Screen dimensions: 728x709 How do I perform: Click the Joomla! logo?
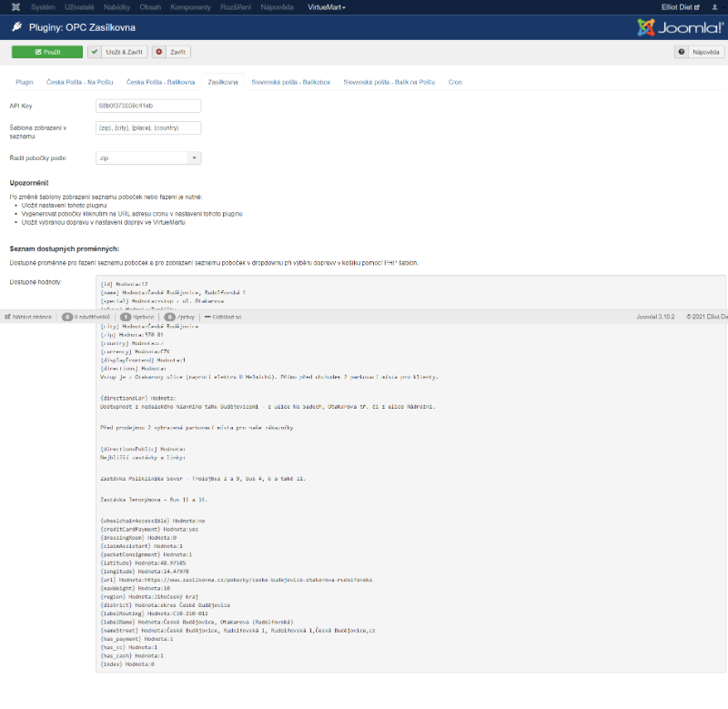click(x=680, y=27)
